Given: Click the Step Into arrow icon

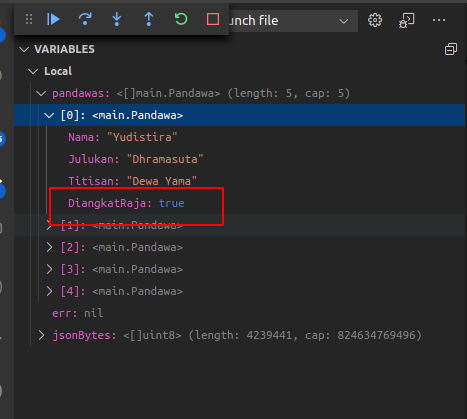Looking at the screenshot, I should [x=117, y=19].
